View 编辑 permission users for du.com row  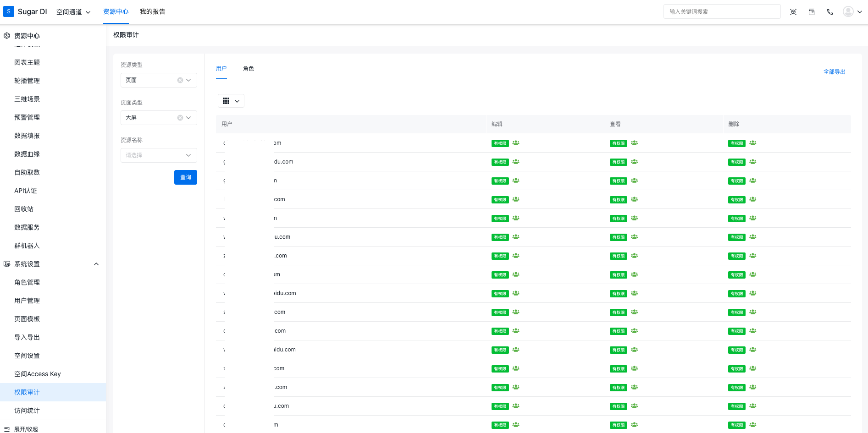point(516,162)
